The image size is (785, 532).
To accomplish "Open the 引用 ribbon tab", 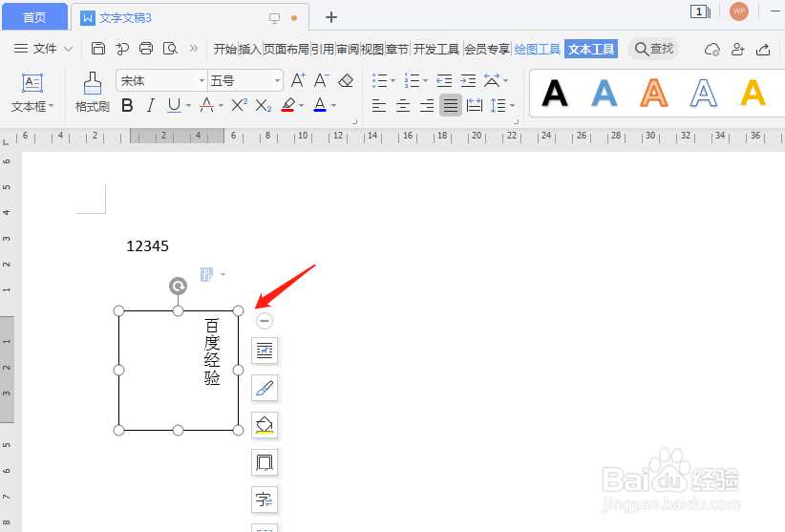I will point(323,49).
